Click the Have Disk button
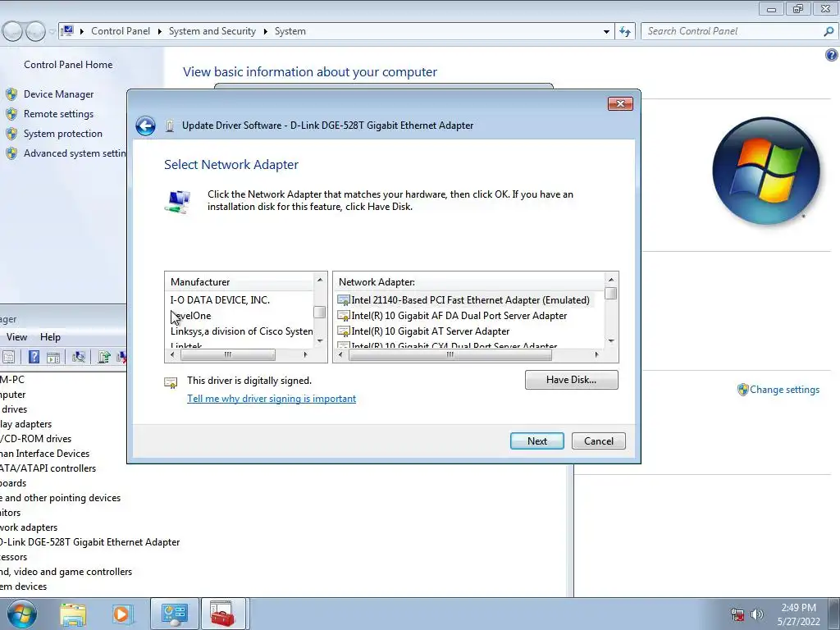 pyautogui.click(x=571, y=380)
